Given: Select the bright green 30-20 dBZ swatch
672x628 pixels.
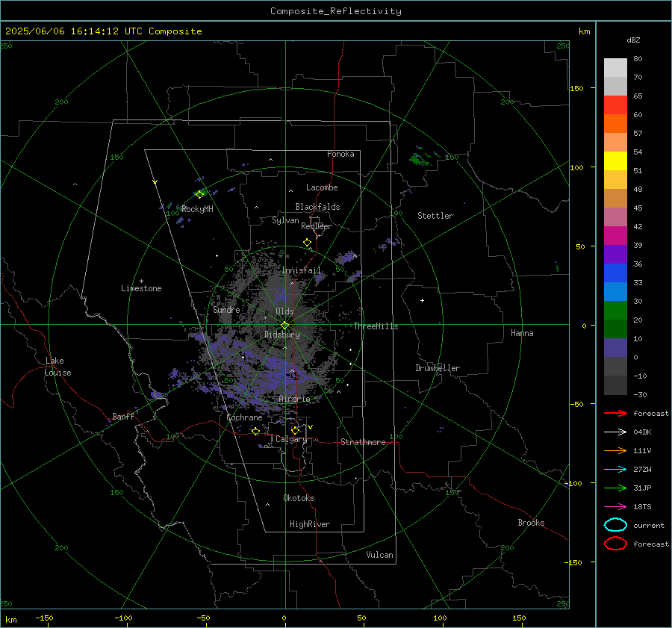Looking at the screenshot, I should 615,311.
